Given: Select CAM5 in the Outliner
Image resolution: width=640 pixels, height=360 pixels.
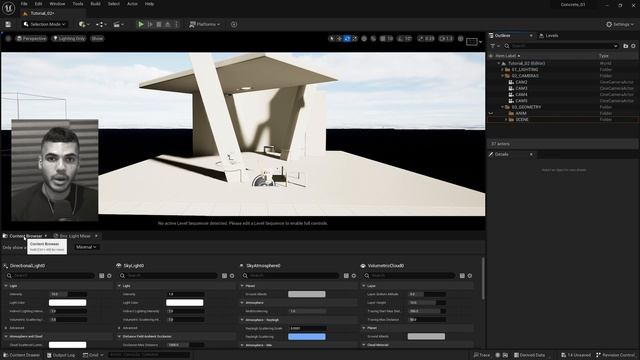Looking at the screenshot, I should coord(521,101).
